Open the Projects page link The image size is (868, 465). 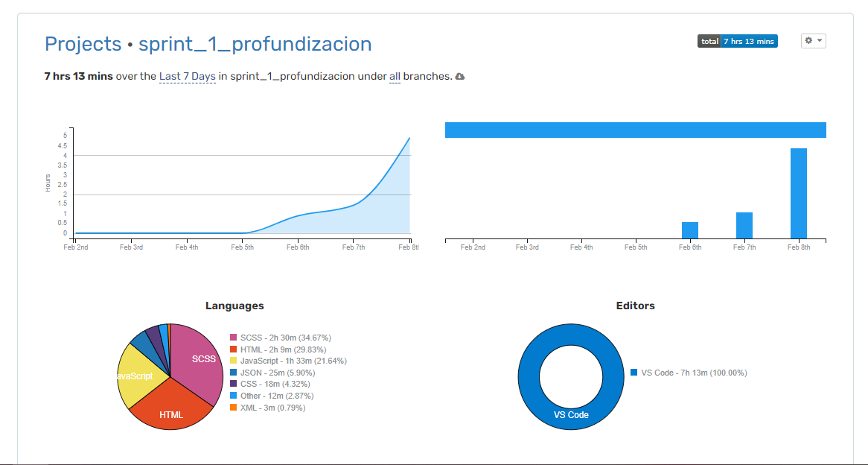(83, 44)
